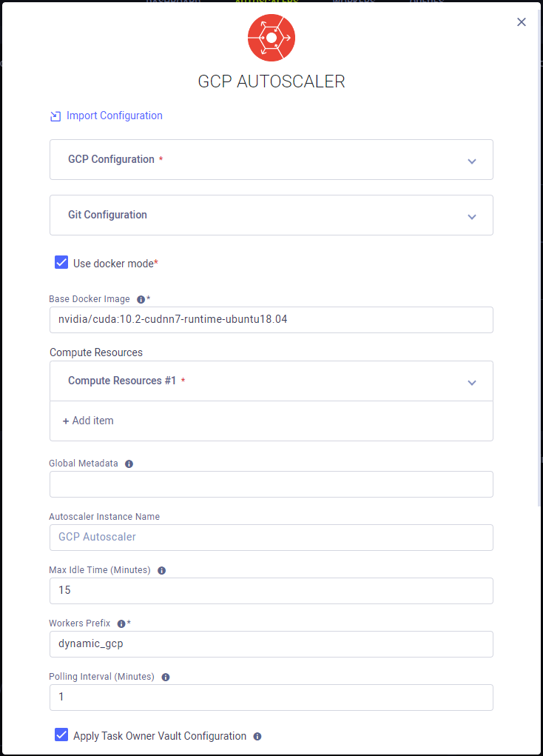Image resolution: width=543 pixels, height=756 pixels.
Task: Click the GCP Autoscaler red hexagon logo
Action: pos(271,37)
